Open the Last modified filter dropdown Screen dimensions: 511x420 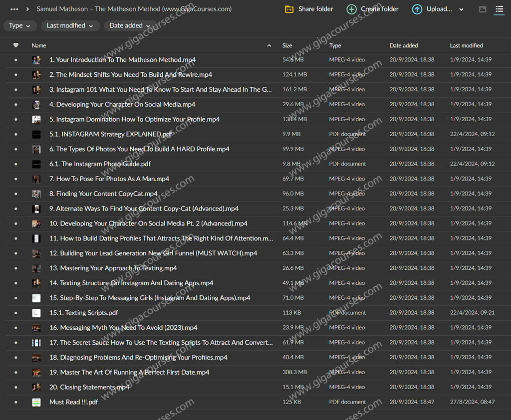coord(69,25)
